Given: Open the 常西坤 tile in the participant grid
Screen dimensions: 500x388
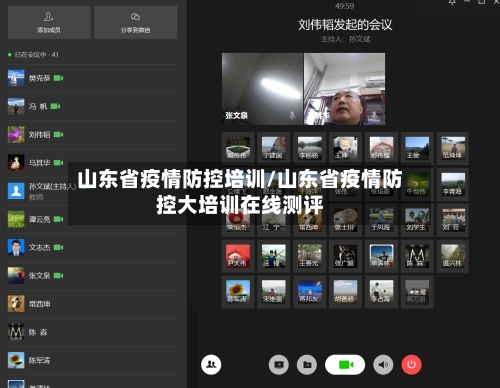Looking at the screenshot, I should (x=310, y=220).
